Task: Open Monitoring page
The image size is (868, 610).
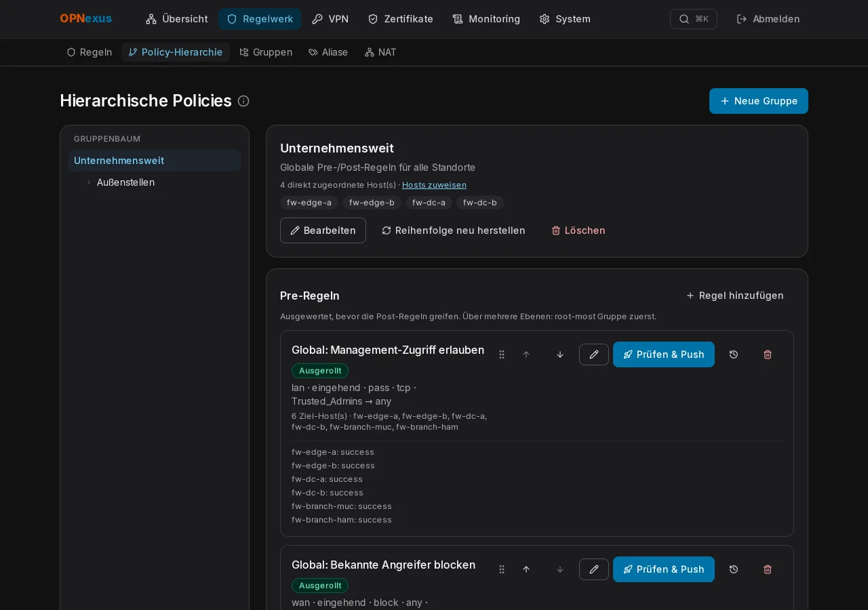Action: [486, 19]
